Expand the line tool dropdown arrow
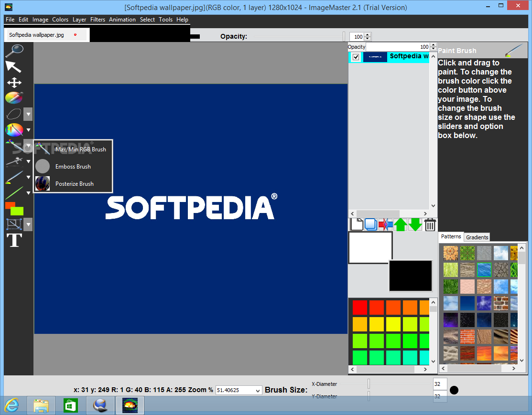Screen dimensions: 532x415 pyautogui.click(x=29, y=193)
